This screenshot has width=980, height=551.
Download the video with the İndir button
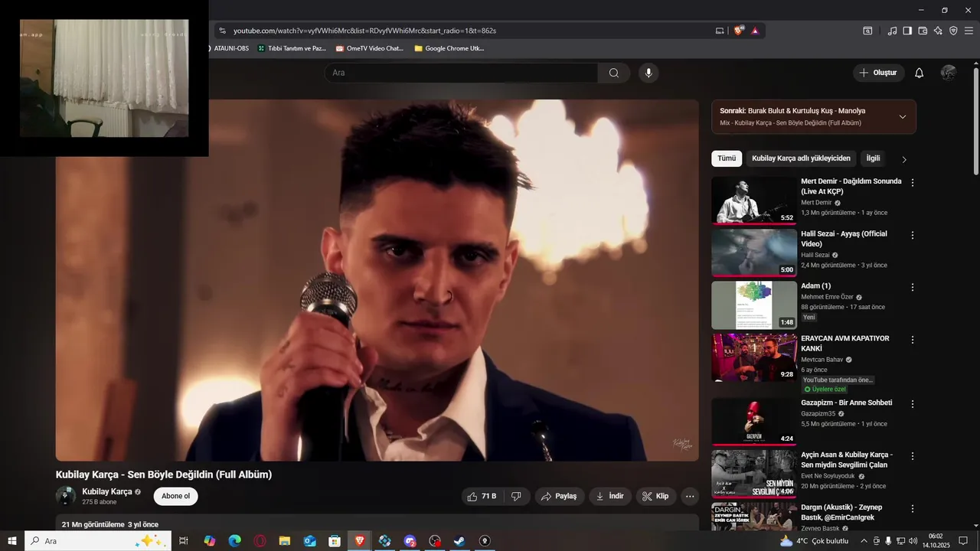coord(610,496)
